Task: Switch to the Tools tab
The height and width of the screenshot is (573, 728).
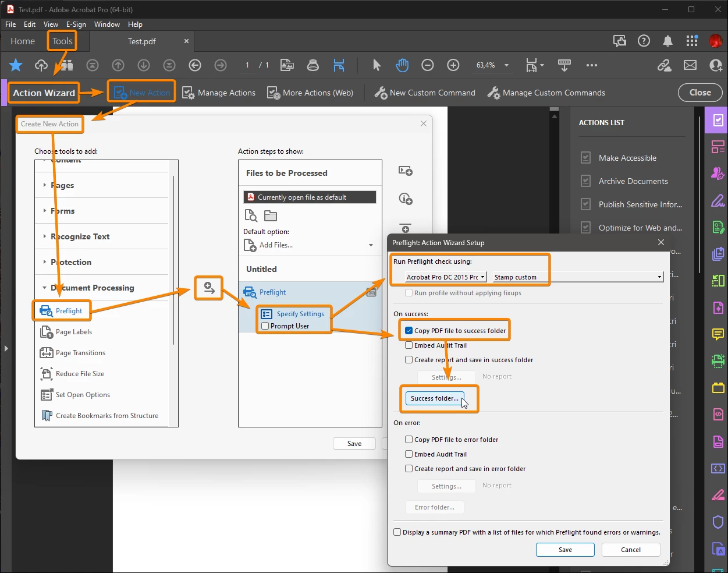Action: [62, 41]
